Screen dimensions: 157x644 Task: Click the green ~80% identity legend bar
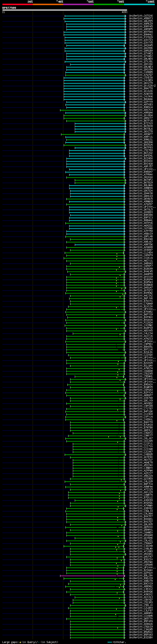pyautogui.click(x=109, y=4)
